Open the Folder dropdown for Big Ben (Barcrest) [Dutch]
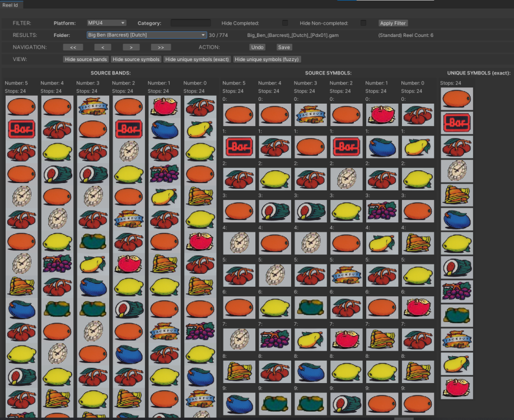Viewport: 514px width, 420px height. [x=146, y=35]
